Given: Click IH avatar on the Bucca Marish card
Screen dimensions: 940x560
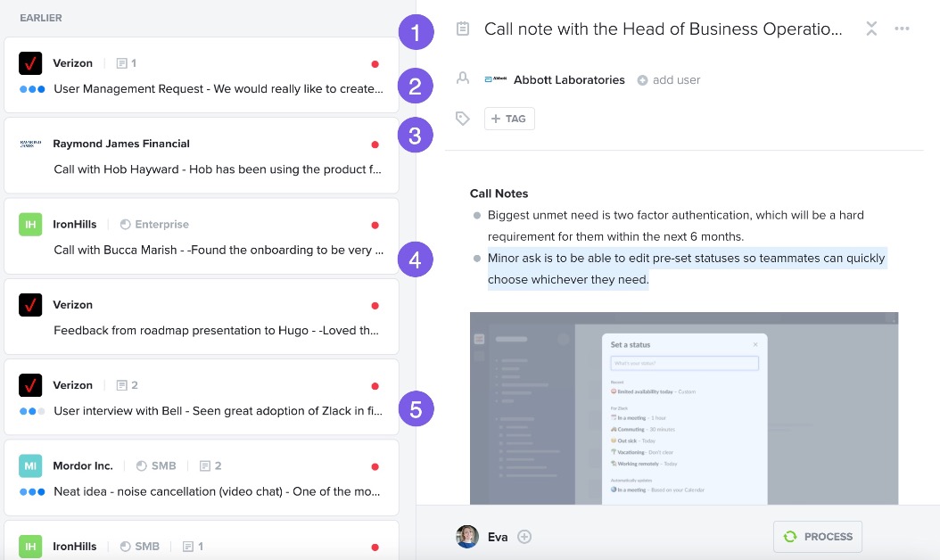Looking at the screenshot, I should click(30, 224).
